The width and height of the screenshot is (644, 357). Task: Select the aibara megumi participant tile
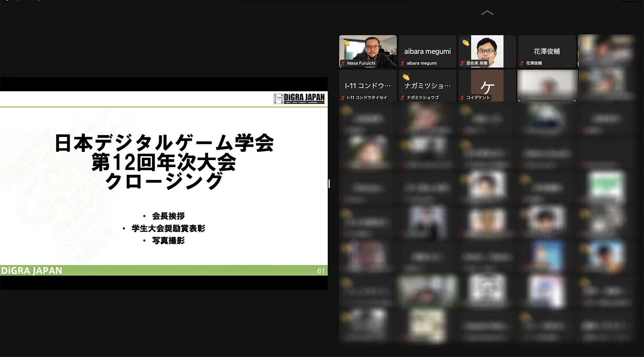tap(427, 51)
